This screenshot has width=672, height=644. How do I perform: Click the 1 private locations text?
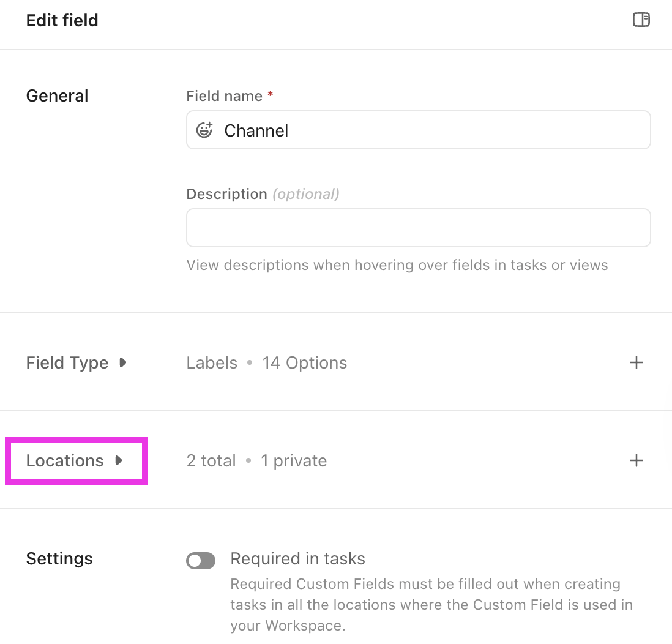coord(294,460)
